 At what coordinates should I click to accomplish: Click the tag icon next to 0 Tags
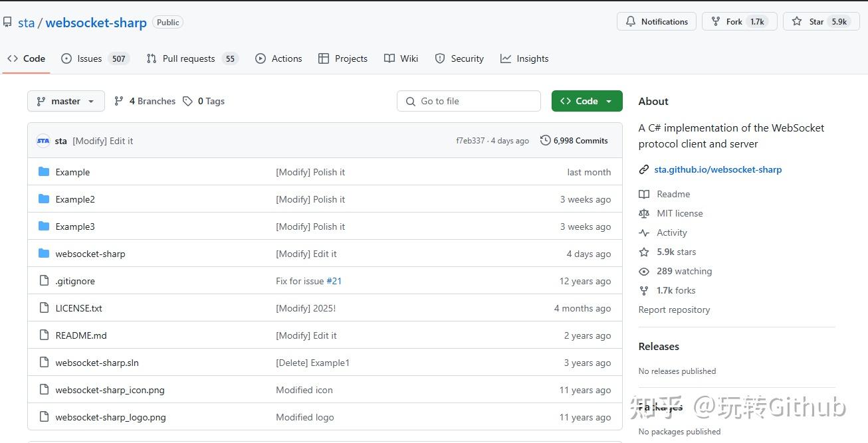point(188,101)
